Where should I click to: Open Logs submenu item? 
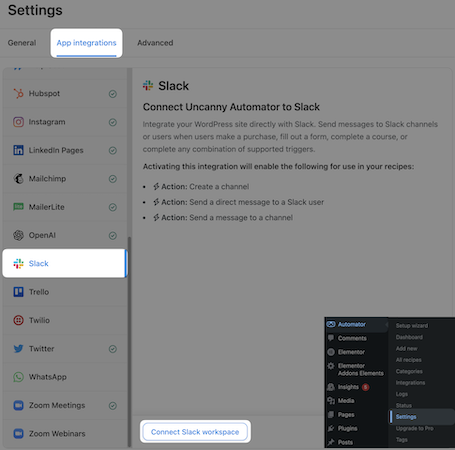(x=402, y=394)
